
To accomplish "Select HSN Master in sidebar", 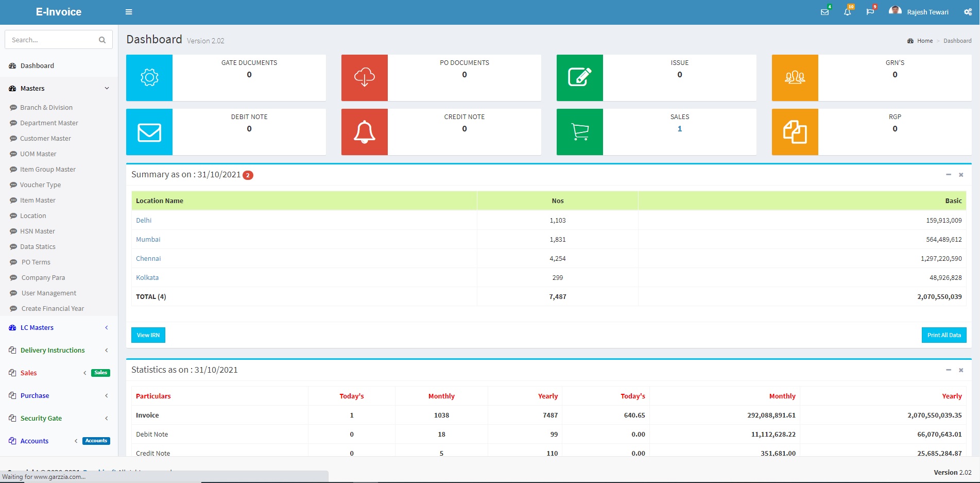I will click(37, 231).
